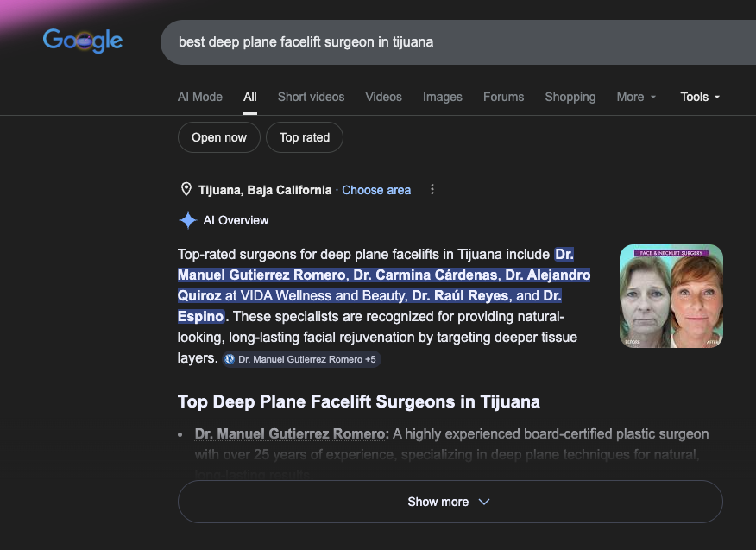Switch to the Videos tab

click(x=383, y=97)
